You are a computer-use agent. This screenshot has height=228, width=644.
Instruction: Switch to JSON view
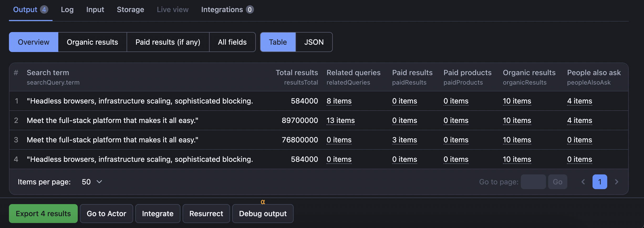coord(314,42)
